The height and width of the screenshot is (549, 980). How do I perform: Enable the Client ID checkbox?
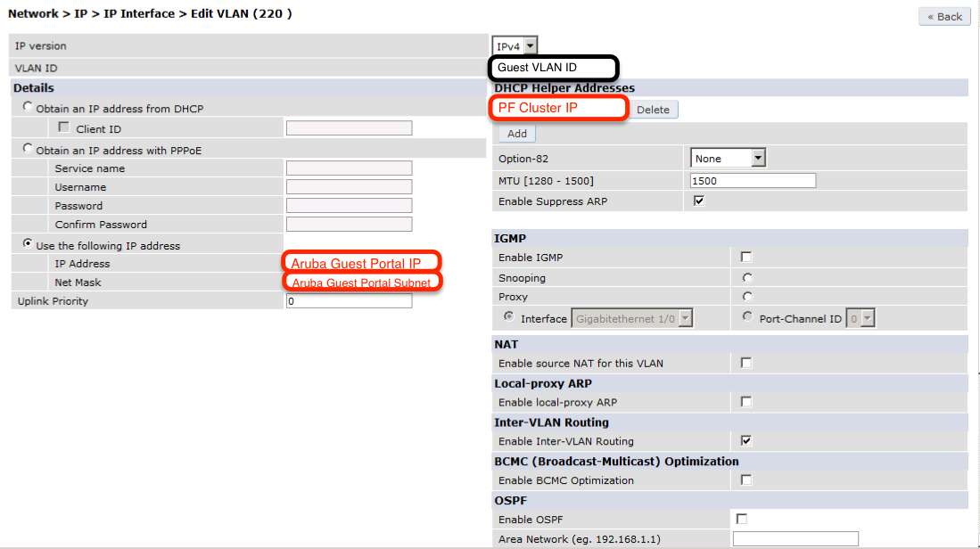pos(63,128)
